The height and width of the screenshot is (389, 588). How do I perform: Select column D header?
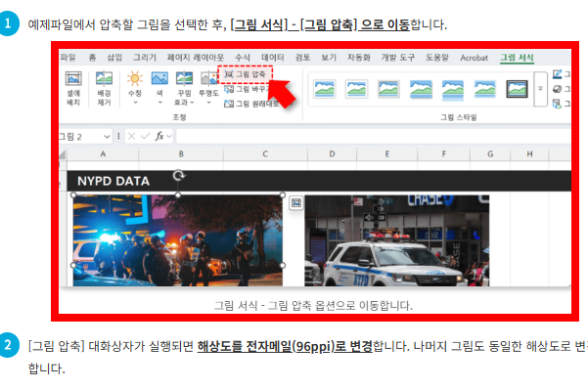(x=332, y=154)
